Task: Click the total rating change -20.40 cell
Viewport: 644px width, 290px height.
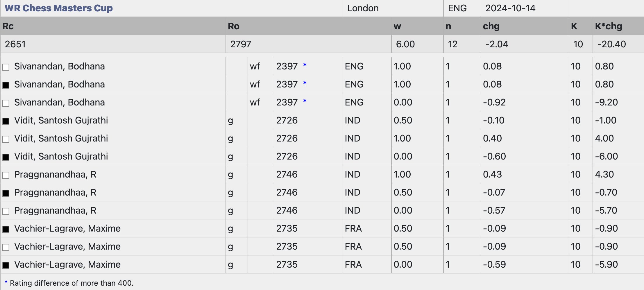Action: (x=611, y=44)
